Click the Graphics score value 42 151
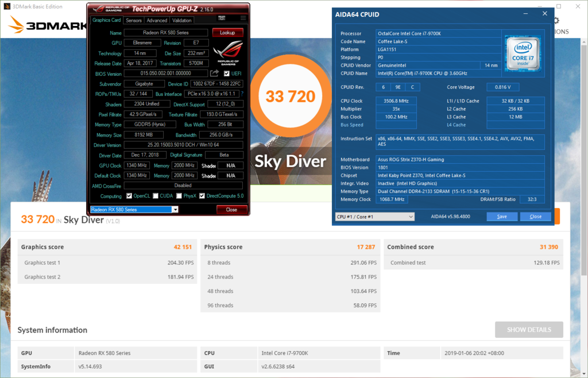 tap(183, 247)
